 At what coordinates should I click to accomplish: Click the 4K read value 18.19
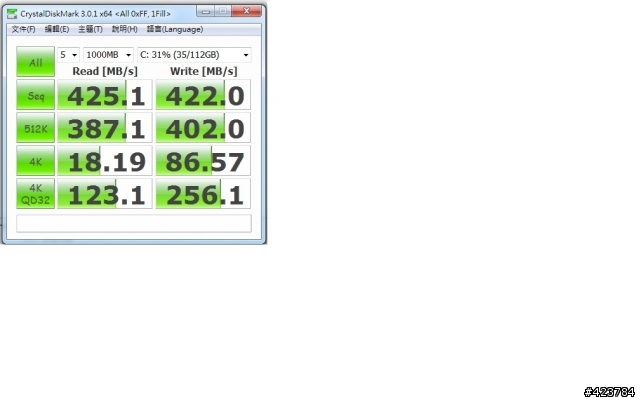pos(105,161)
